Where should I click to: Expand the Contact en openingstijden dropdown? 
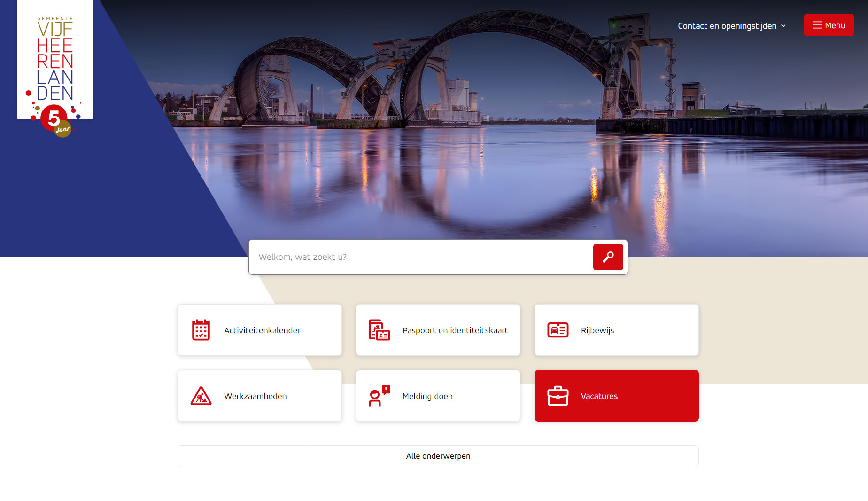tap(727, 26)
